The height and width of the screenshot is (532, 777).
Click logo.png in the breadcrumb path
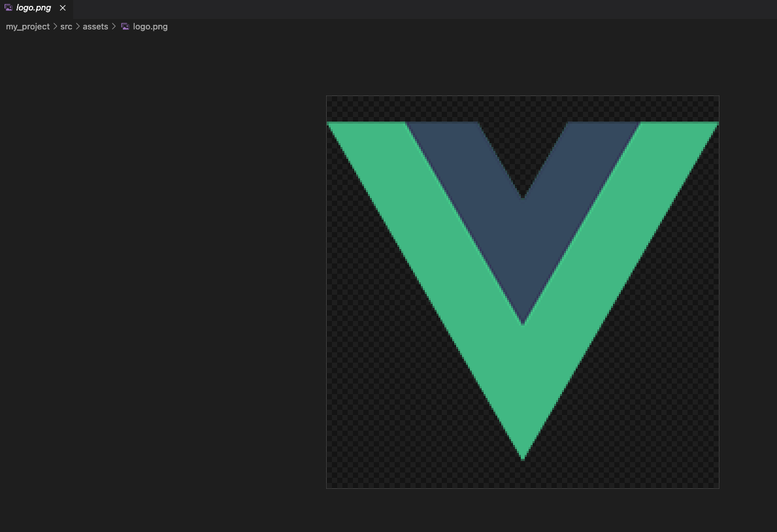pos(150,27)
